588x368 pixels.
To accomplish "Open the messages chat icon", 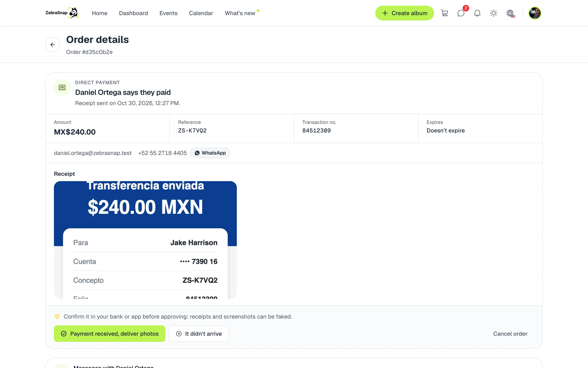I will click(x=461, y=13).
